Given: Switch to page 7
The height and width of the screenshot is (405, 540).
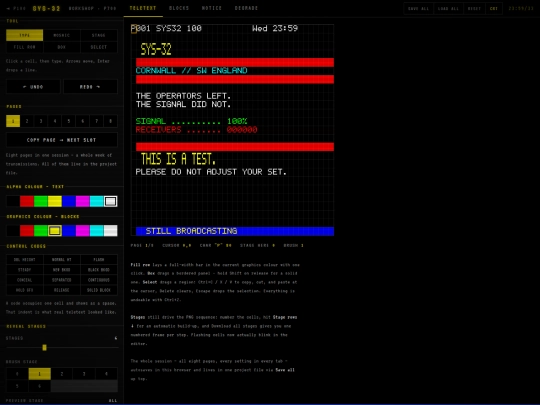Looking at the screenshot, I should pyautogui.click(x=97, y=121).
